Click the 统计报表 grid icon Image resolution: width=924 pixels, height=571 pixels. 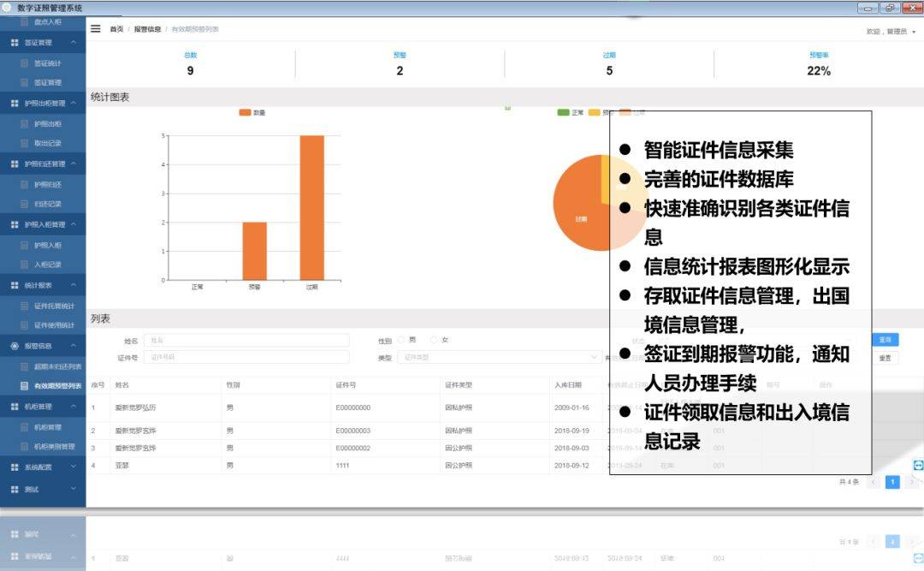click(15, 285)
